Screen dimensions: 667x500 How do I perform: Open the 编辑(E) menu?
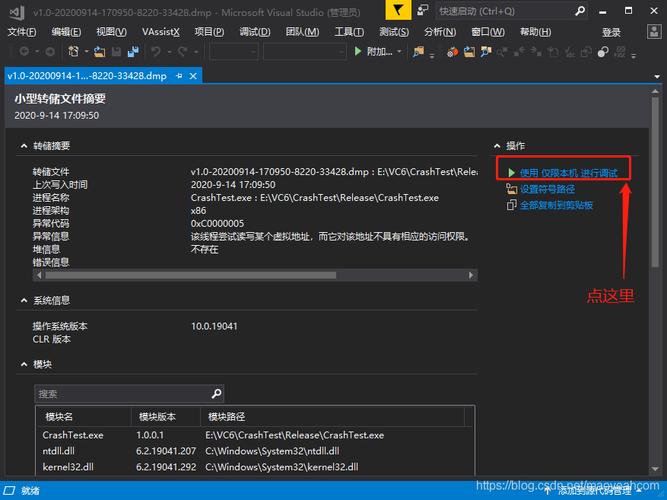pyautogui.click(x=66, y=32)
